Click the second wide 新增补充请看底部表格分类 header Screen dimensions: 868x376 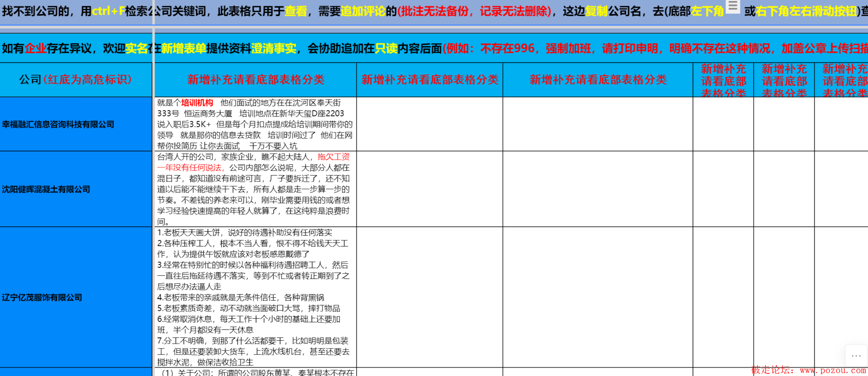430,80
